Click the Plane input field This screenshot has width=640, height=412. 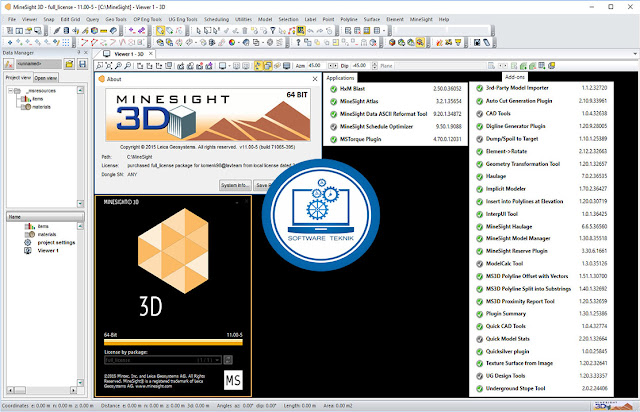[440, 66]
